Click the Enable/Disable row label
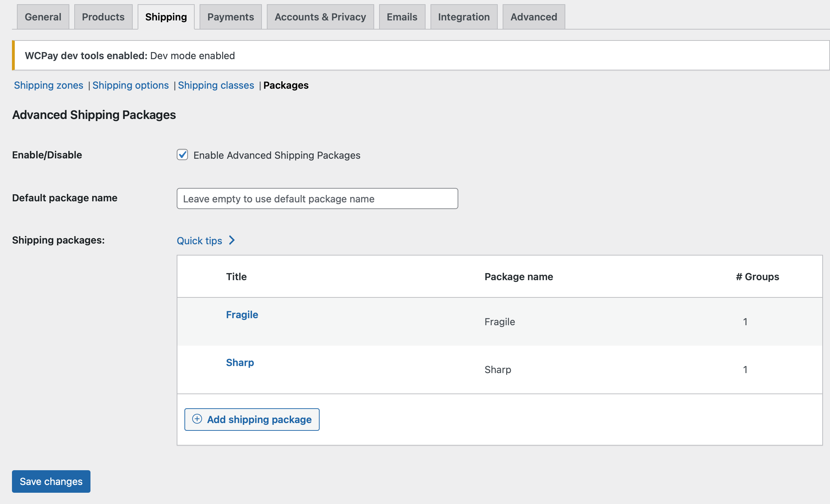The height and width of the screenshot is (504, 830). click(x=47, y=155)
